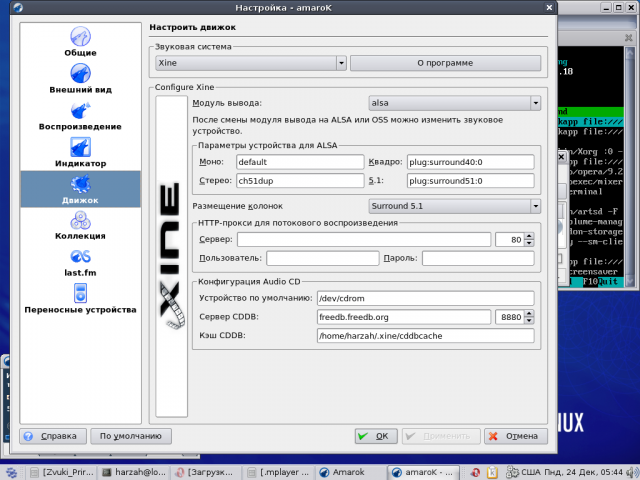This screenshot has height=480, width=640.
Task: Open the Звуковая система Xine dropdown
Action: coord(251,63)
